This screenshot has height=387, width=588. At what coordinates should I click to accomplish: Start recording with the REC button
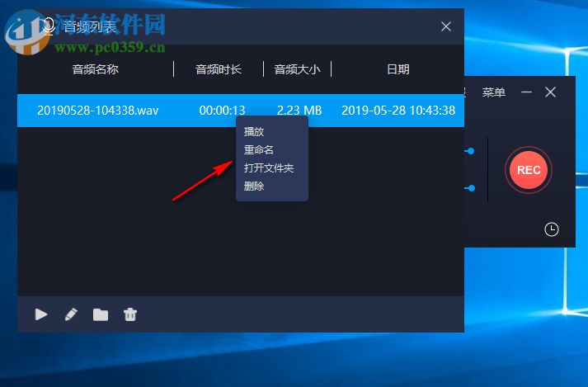point(529,170)
